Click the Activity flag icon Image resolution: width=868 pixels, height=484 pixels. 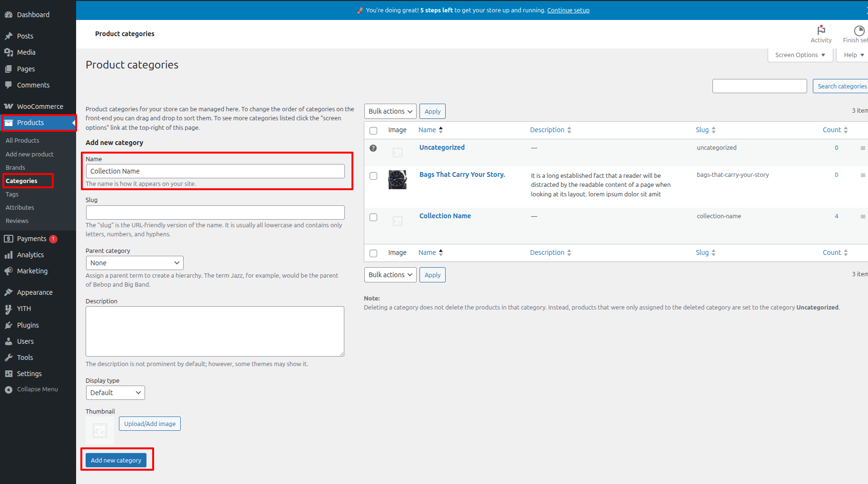(x=821, y=30)
